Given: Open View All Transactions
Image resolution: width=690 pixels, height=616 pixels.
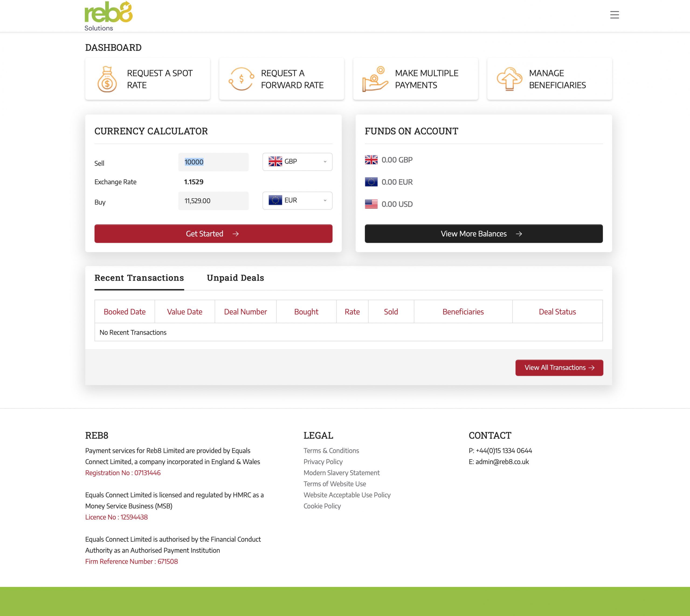Looking at the screenshot, I should pos(559,368).
